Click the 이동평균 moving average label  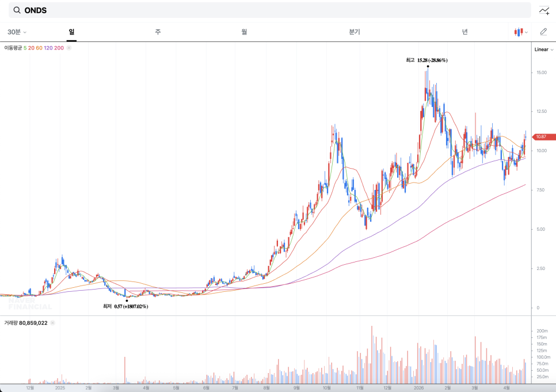click(x=13, y=48)
